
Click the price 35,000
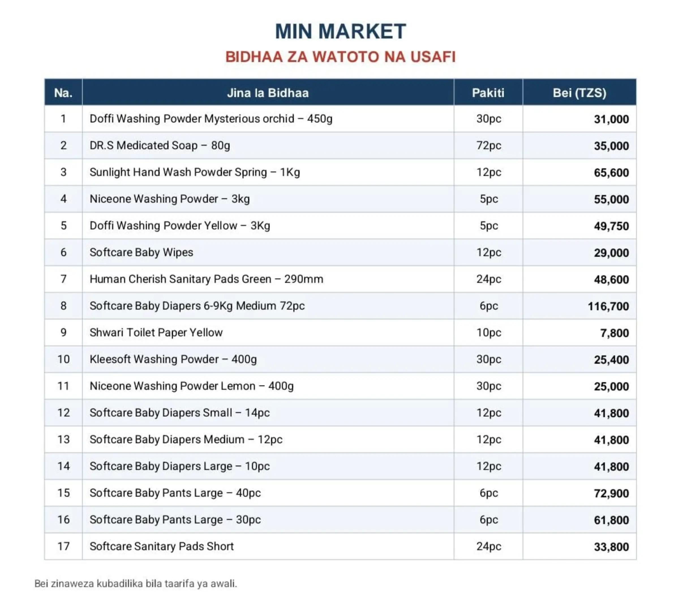611,146
